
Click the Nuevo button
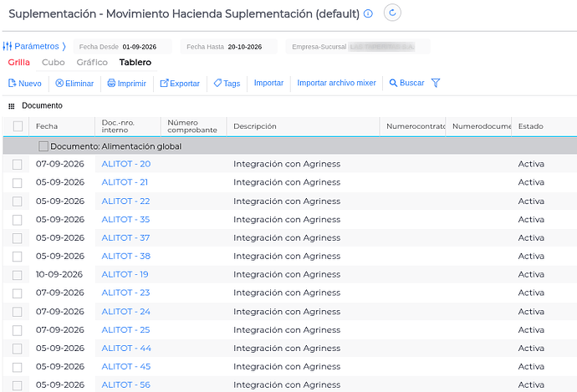[25, 84]
